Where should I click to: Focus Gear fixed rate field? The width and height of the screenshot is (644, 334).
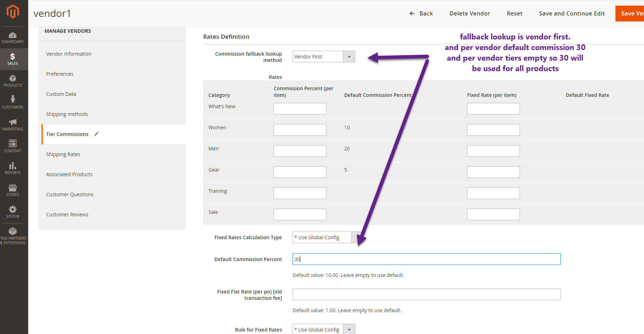493,172
